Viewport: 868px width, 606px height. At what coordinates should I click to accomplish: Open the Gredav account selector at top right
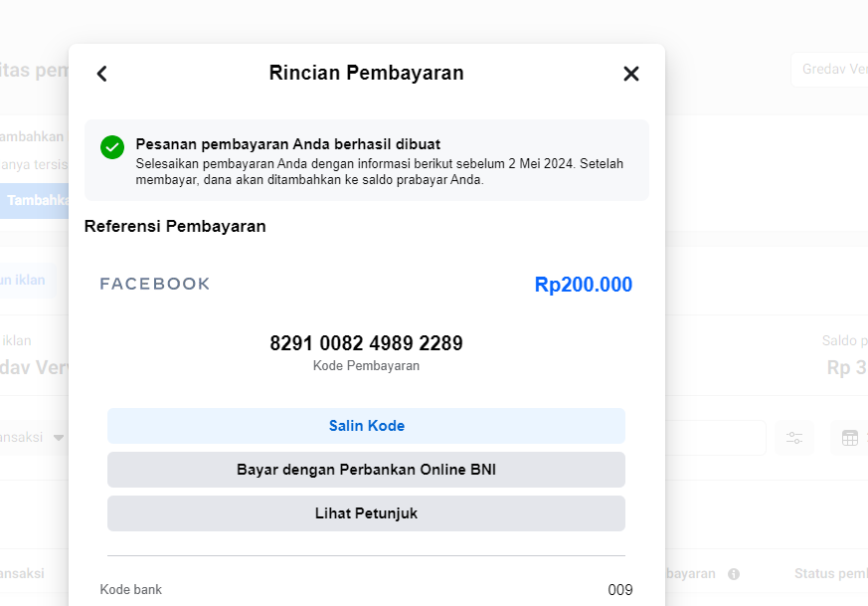(830, 69)
